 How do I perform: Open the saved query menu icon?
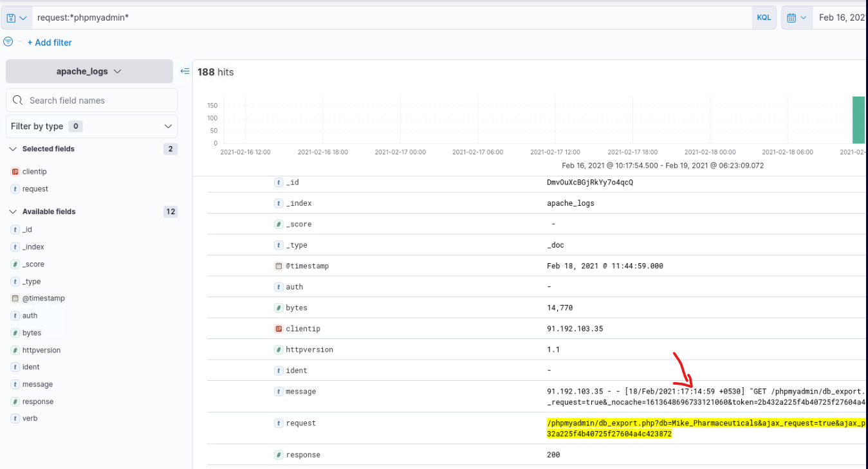click(16, 18)
